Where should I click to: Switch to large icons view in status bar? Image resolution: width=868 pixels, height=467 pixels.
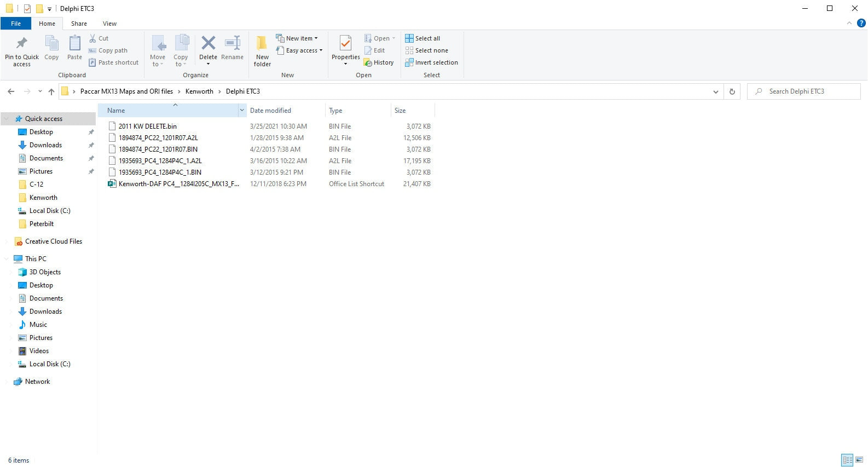pyautogui.click(x=859, y=460)
